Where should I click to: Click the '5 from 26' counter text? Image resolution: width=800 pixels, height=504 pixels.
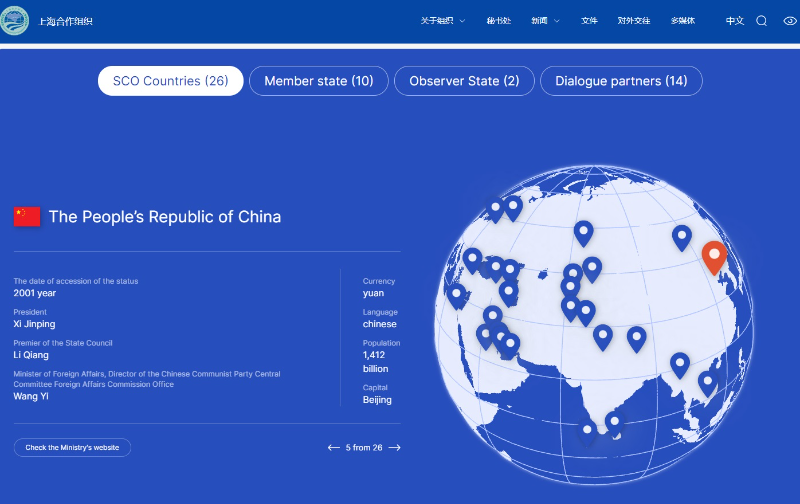coord(364,447)
